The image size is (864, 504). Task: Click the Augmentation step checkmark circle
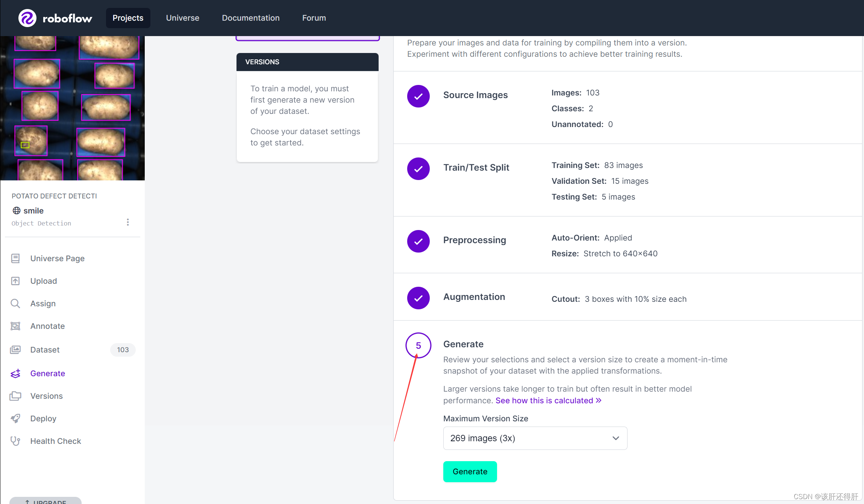pos(418,298)
